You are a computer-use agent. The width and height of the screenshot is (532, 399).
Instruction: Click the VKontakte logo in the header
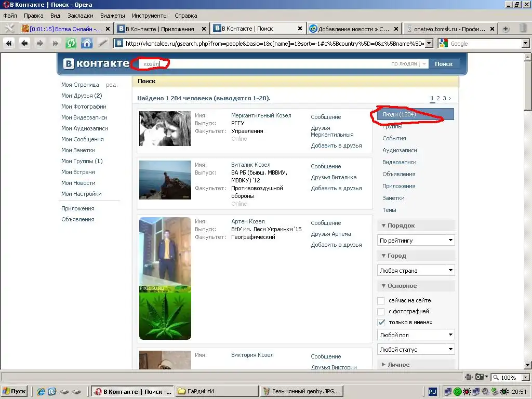(x=96, y=64)
